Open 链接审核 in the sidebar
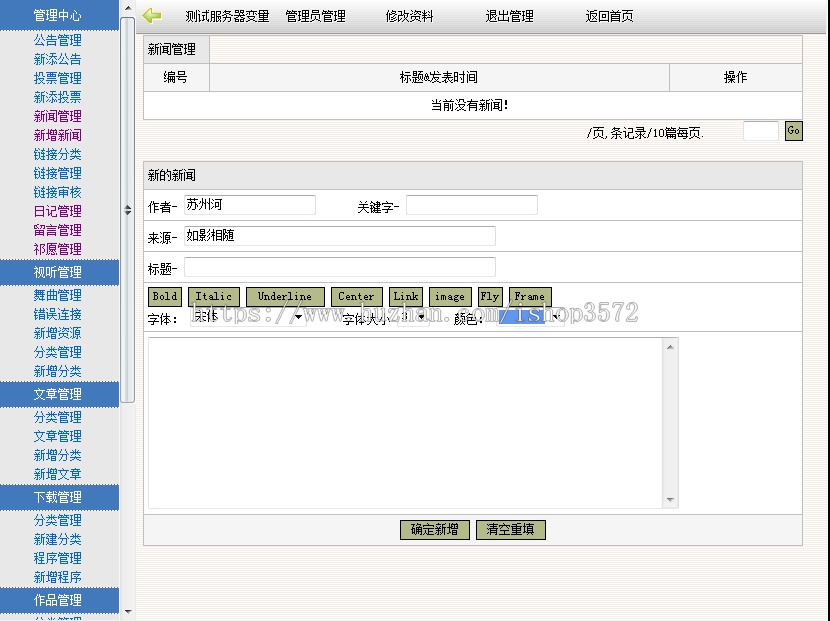Screen dimensions: 830x621 57,193
